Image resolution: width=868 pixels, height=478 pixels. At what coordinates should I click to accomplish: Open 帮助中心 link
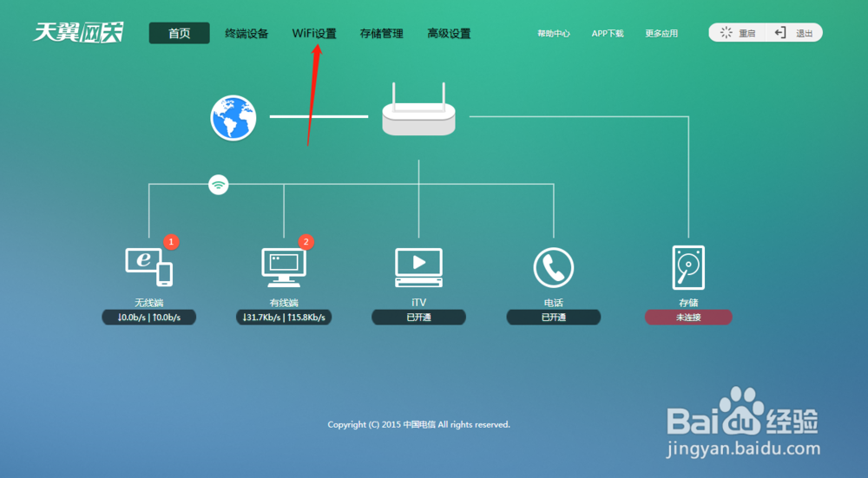[554, 34]
